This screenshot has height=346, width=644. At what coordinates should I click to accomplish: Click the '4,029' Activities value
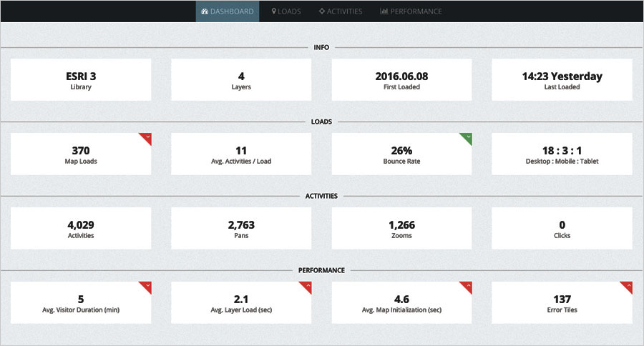click(x=81, y=225)
